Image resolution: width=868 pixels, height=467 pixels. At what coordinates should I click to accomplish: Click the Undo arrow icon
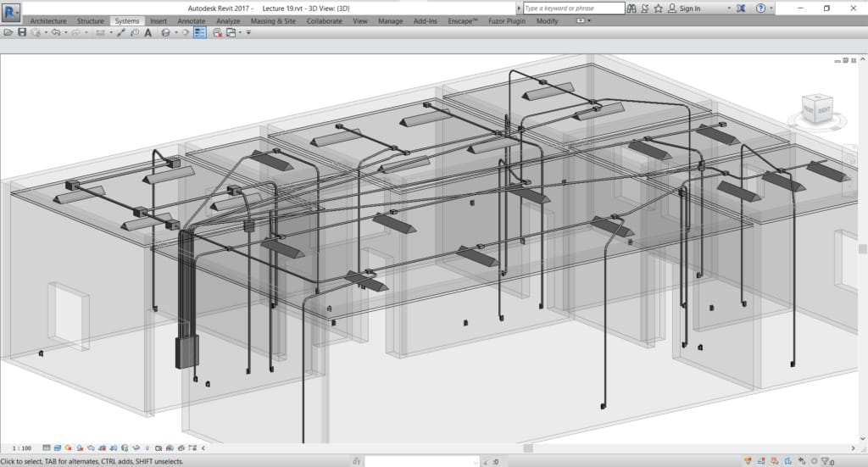click(56, 33)
